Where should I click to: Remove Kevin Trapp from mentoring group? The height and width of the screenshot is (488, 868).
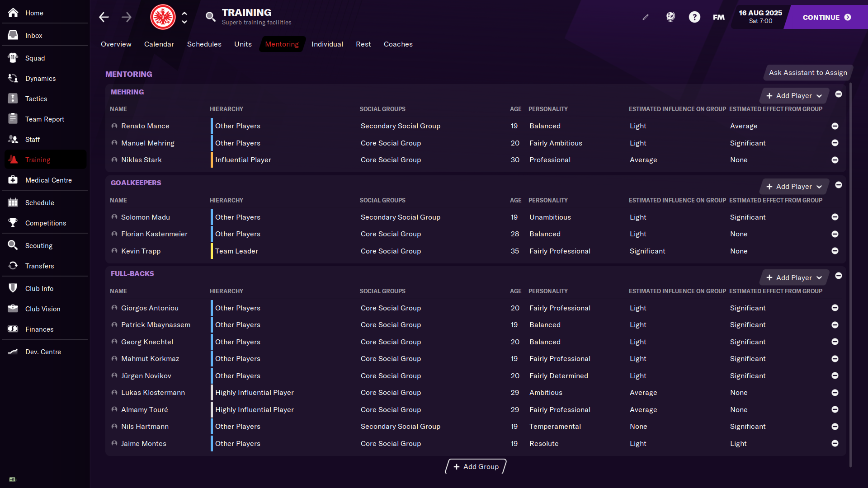coord(835,251)
